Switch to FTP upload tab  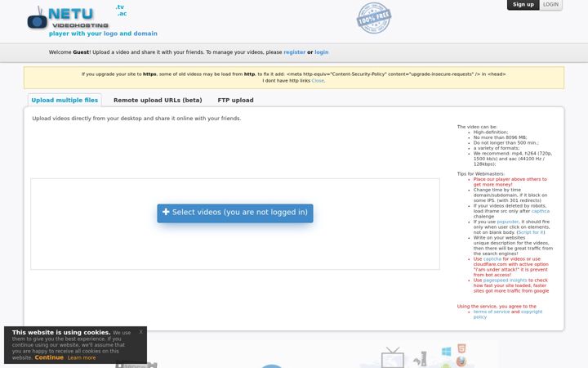point(235,101)
